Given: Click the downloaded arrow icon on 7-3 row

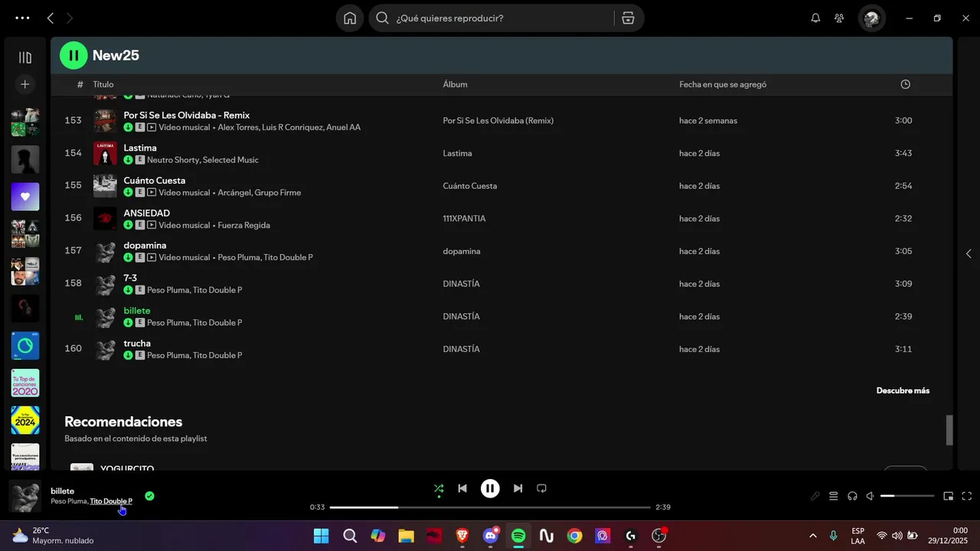Looking at the screenshot, I should (x=128, y=290).
